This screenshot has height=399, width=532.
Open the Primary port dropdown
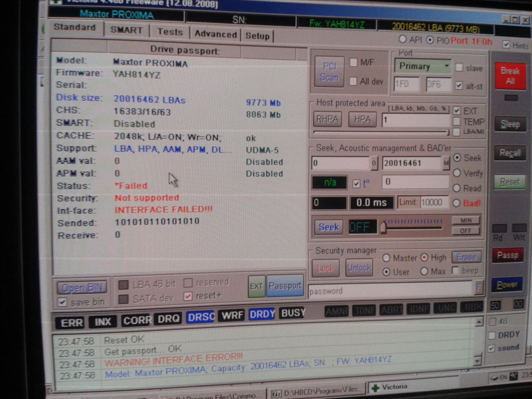pos(423,66)
